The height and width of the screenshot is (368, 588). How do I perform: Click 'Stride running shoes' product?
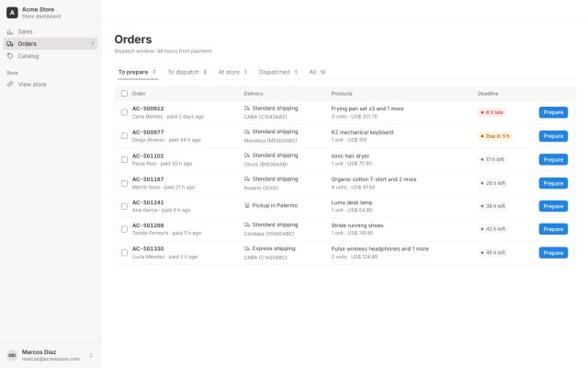click(x=357, y=225)
